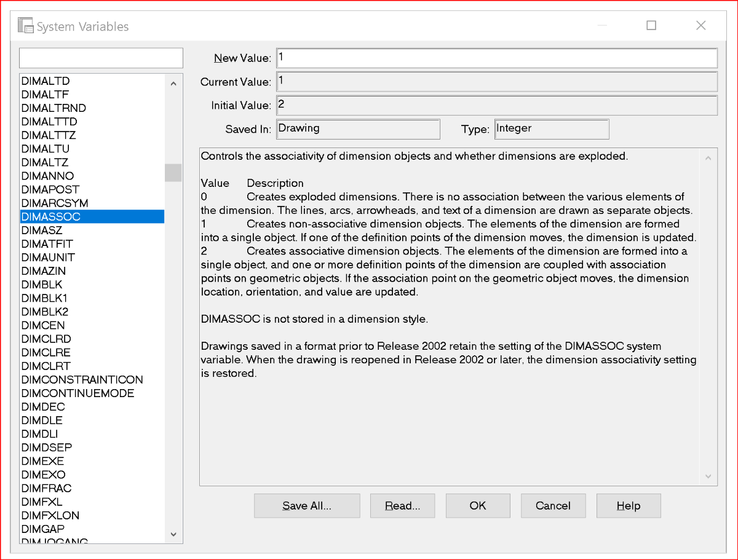Screen dimensions: 738x560
Task: Select highlighted DIMASSOC variable
Action: (92, 216)
